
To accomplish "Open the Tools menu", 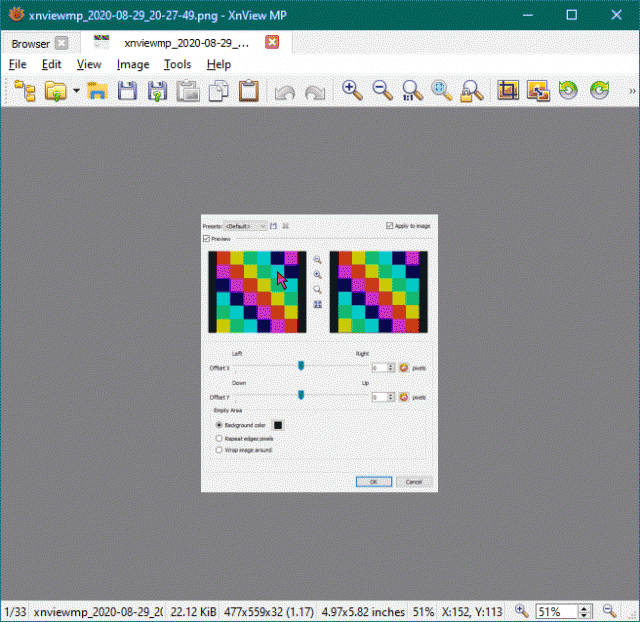I will point(178,64).
